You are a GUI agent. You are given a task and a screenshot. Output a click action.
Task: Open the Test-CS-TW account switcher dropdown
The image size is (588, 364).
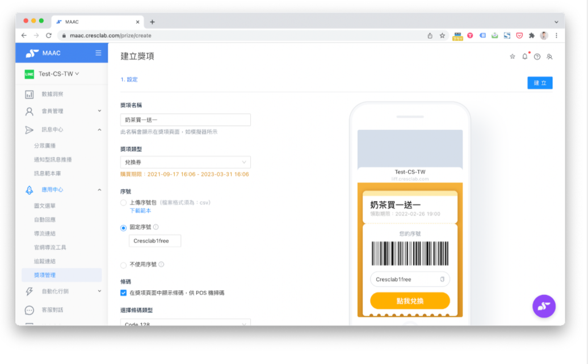[x=58, y=74]
